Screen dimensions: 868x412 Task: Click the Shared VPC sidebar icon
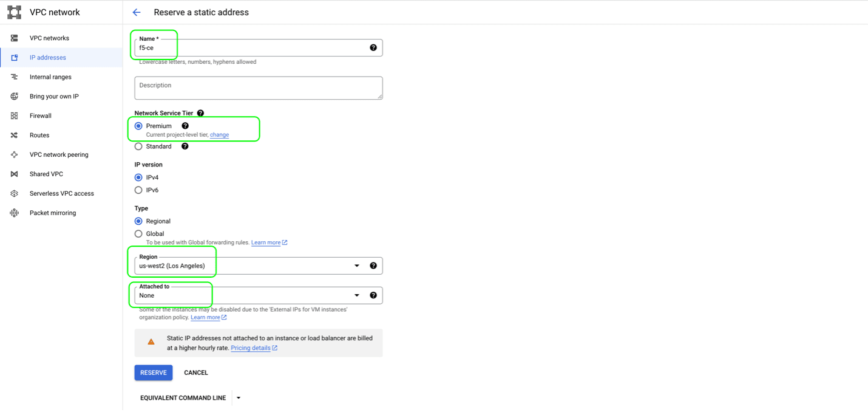point(14,174)
